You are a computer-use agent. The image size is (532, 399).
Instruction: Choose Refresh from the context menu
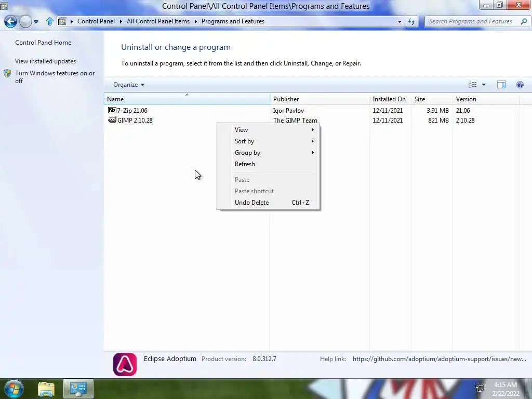pyautogui.click(x=268, y=164)
